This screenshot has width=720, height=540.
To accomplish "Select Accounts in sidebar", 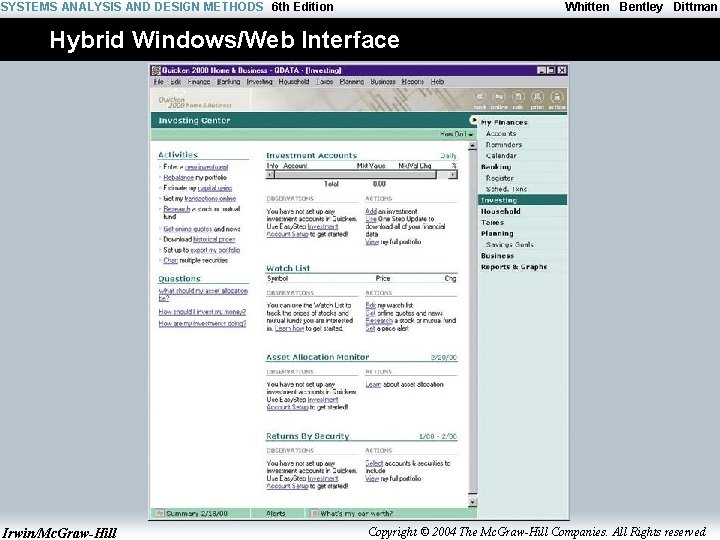I will [501, 134].
